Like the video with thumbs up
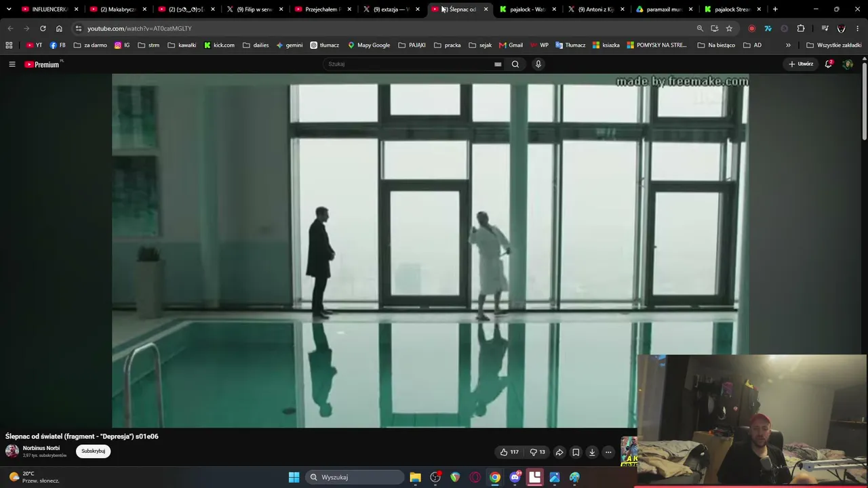Image resolution: width=868 pixels, height=488 pixels. (x=509, y=452)
